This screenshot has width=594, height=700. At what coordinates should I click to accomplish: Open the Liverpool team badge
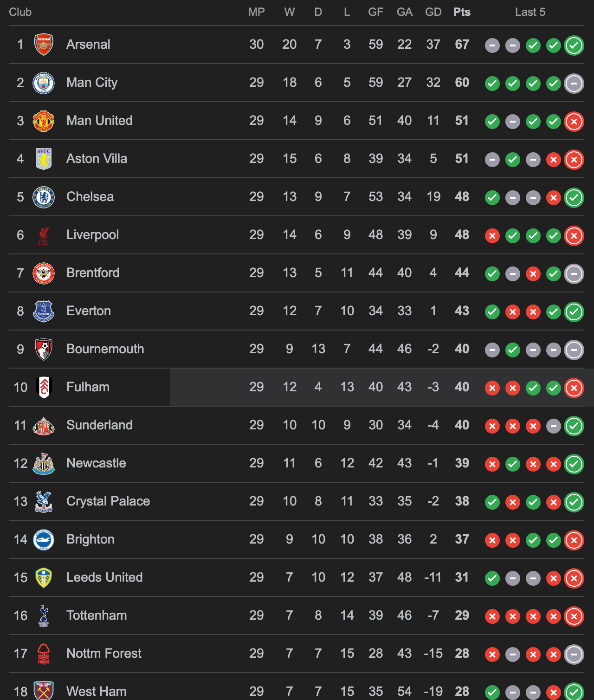tap(44, 235)
